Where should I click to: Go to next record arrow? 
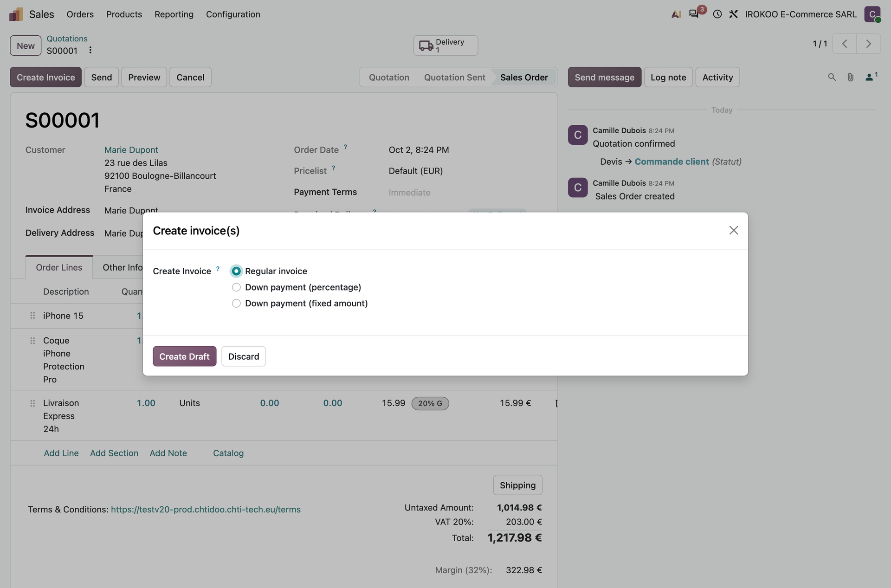[869, 44]
